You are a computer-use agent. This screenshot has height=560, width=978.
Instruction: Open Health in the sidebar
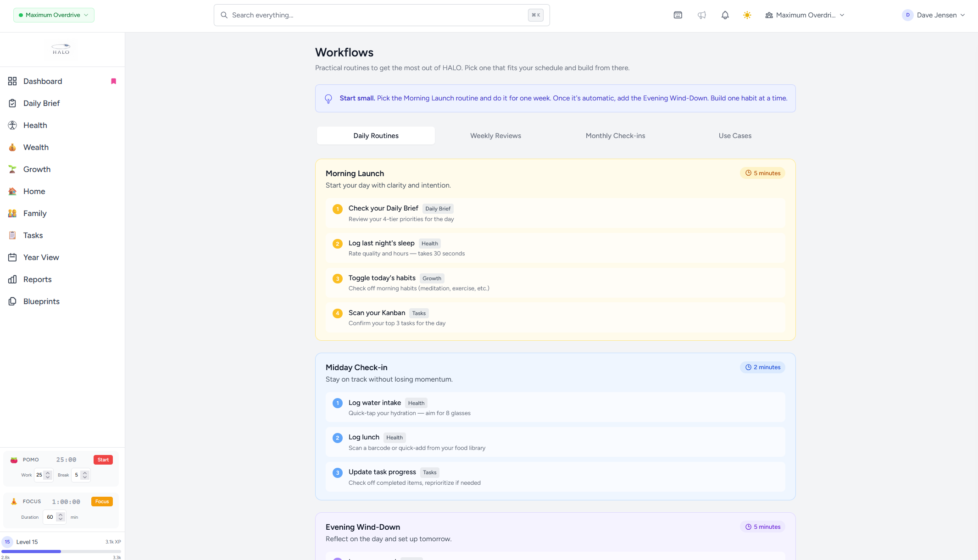coord(35,125)
